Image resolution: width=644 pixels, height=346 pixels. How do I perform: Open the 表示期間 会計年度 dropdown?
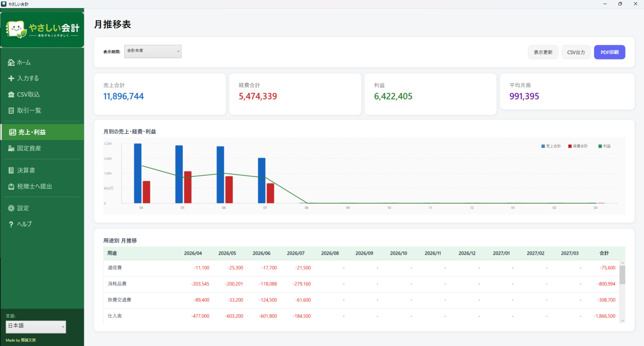[x=153, y=51]
